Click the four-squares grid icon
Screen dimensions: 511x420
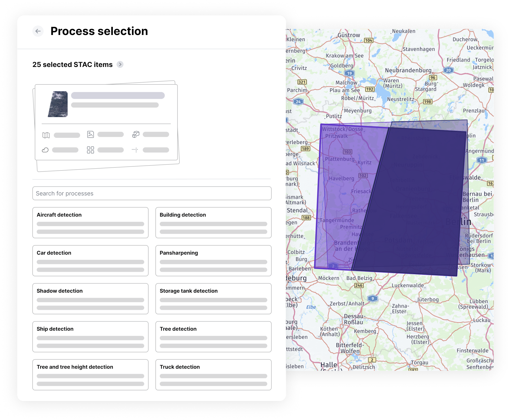click(90, 150)
